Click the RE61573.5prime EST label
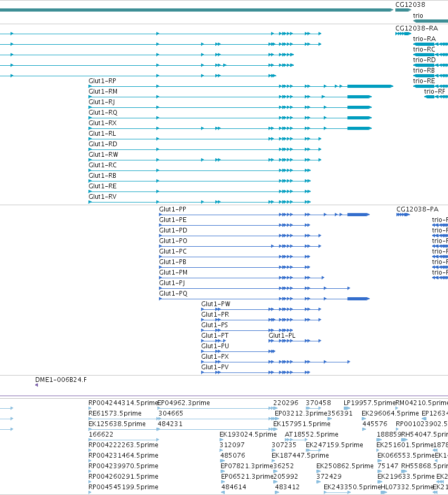 pos(115,413)
